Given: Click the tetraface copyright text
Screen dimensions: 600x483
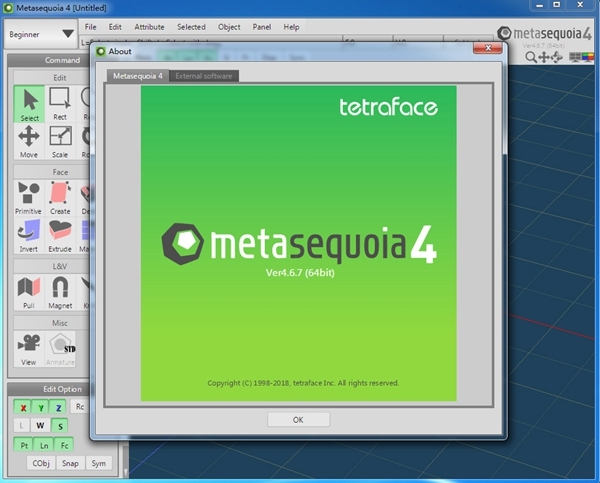Looking at the screenshot, I should click(x=303, y=383).
